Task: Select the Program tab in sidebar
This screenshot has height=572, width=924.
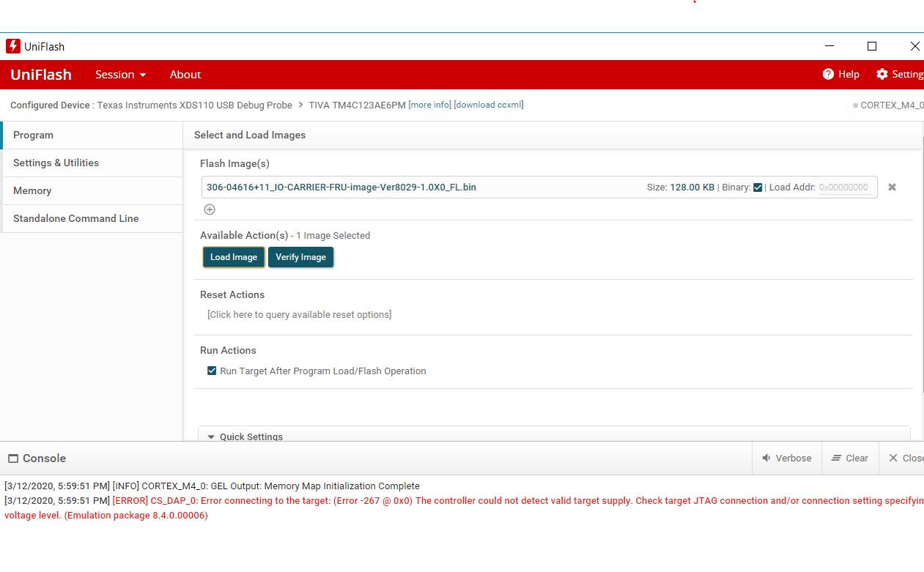Action: pyautogui.click(x=92, y=135)
